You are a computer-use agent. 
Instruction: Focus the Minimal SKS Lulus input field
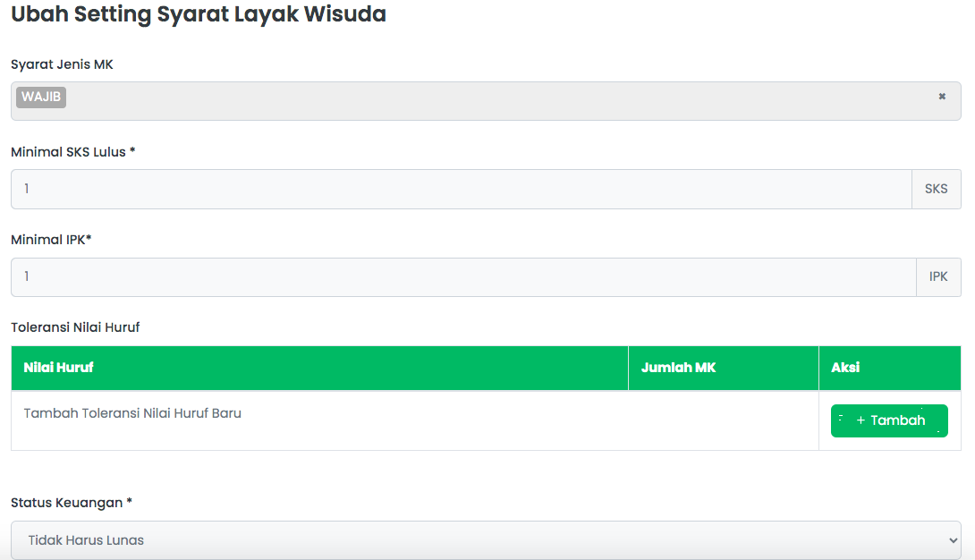click(x=462, y=189)
